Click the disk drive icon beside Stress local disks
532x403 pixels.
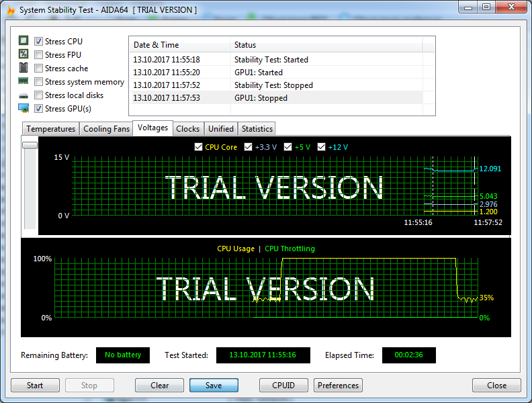pyautogui.click(x=24, y=96)
